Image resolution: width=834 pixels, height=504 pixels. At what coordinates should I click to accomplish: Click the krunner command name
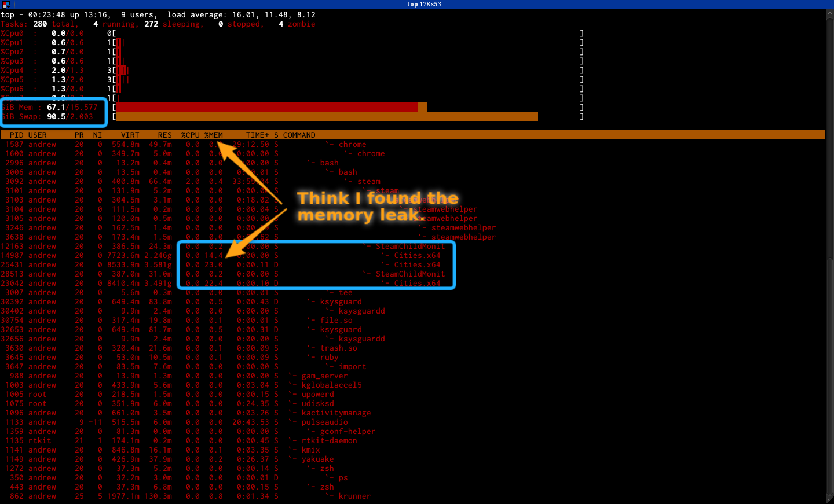tap(355, 496)
